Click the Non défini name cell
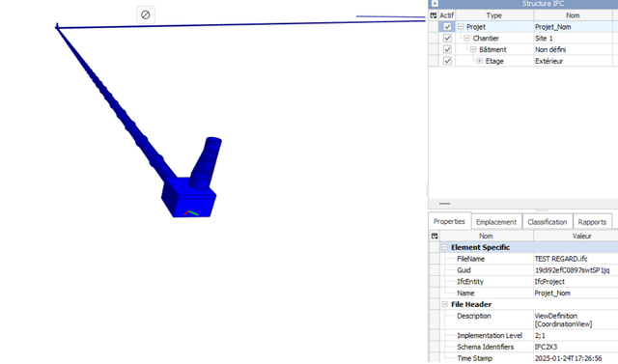This screenshot has width=618, height=364. pos(573,49)
